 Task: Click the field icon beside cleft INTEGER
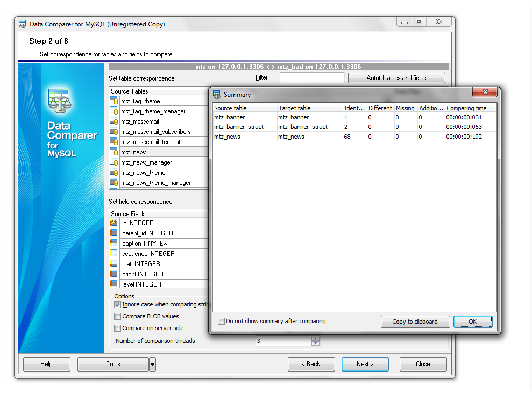click(114, 263)
